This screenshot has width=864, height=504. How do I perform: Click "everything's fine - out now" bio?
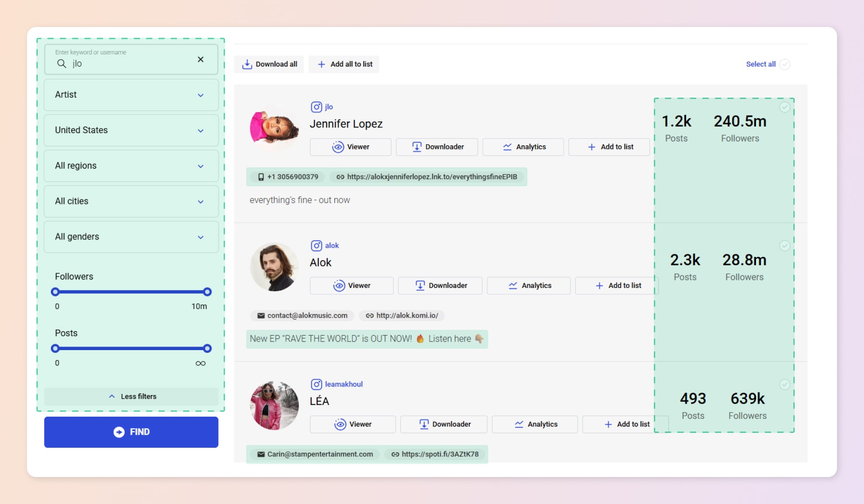[x=300, y=200]
